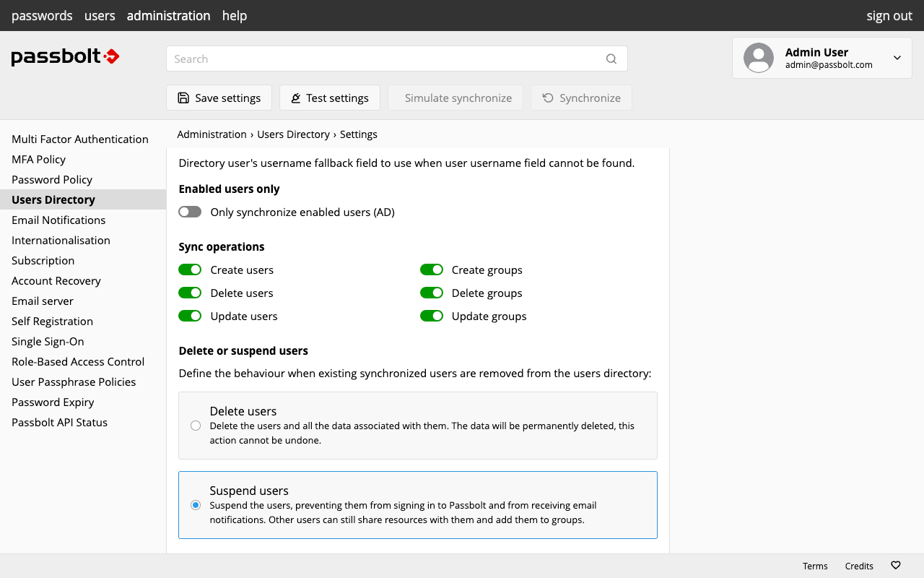The width and height of the screenshot is (924, 578).
Task: Click the heart icon in footer
Action: tap(896, 566)
